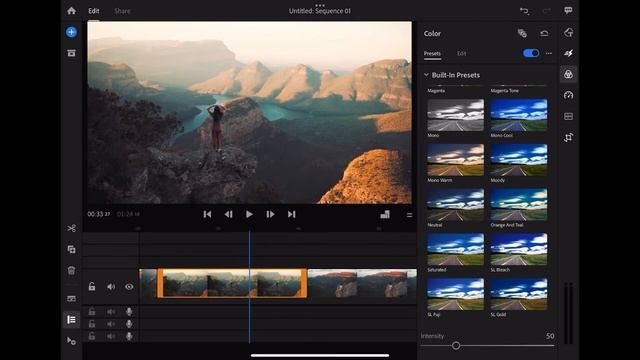Apply the Orange And Teal preset
The image size is (640, 360).
click(x=519, y=204)
